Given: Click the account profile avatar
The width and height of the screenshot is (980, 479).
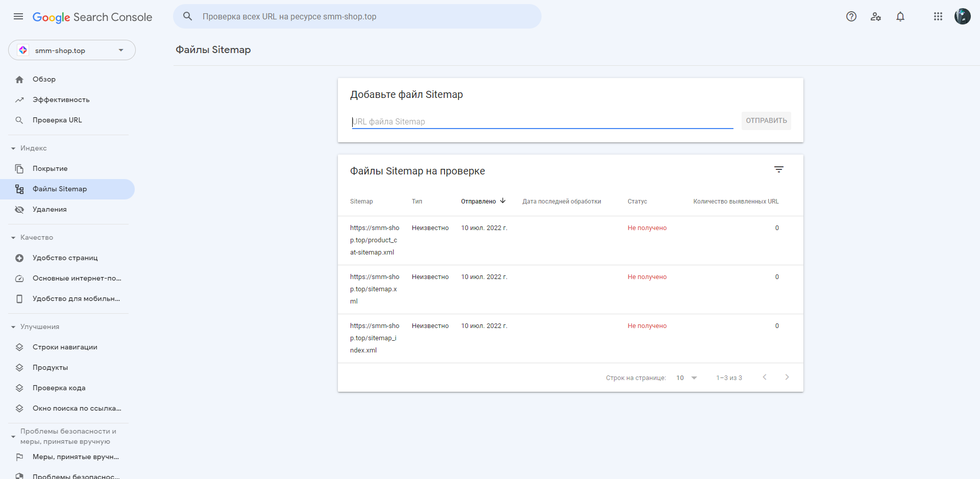Looking at the screenshot, I should (962, 16).
